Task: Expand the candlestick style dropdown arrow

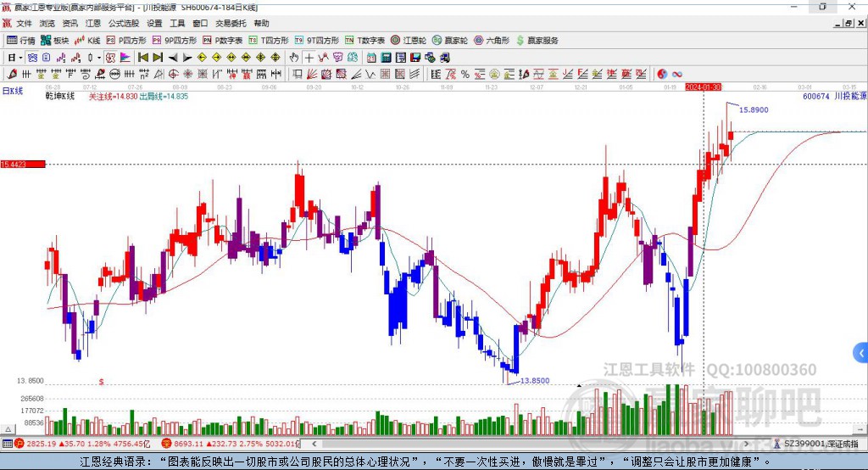Action: (x=99, y=57)
